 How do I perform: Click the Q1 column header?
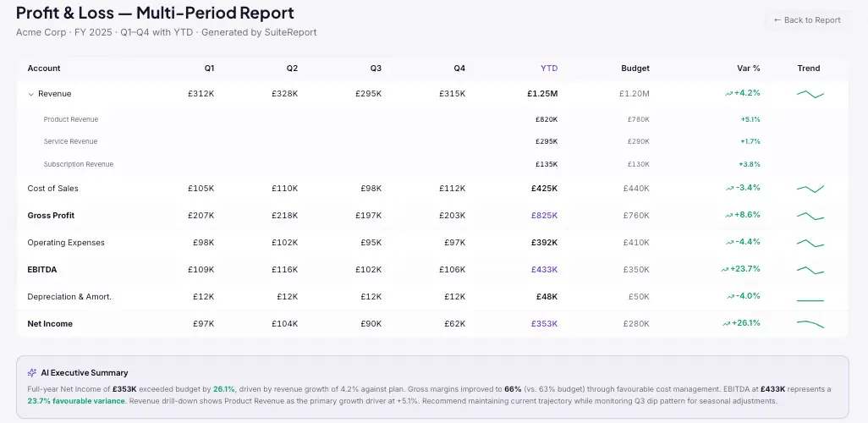209,69
